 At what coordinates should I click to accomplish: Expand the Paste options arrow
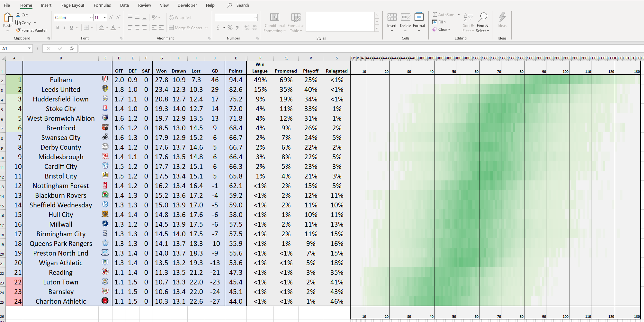coord(8,31)
